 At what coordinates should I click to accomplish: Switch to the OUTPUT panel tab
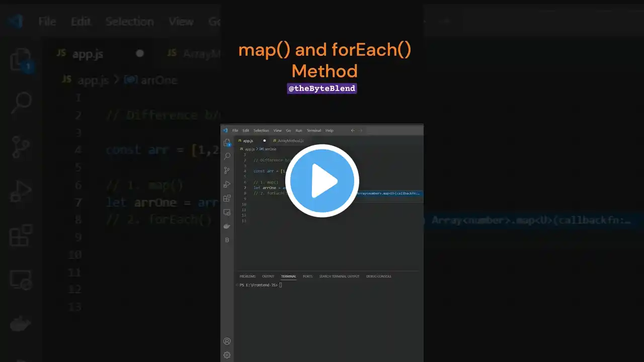[268, 276]
